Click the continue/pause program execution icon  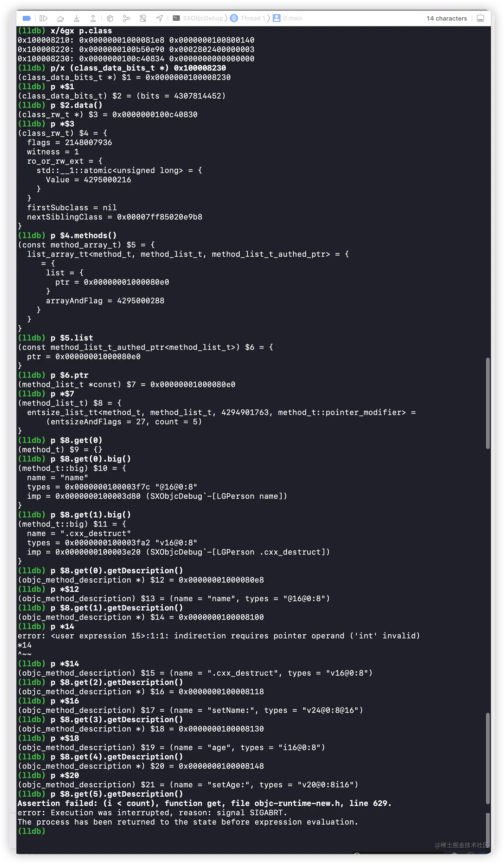click(44, 18)
